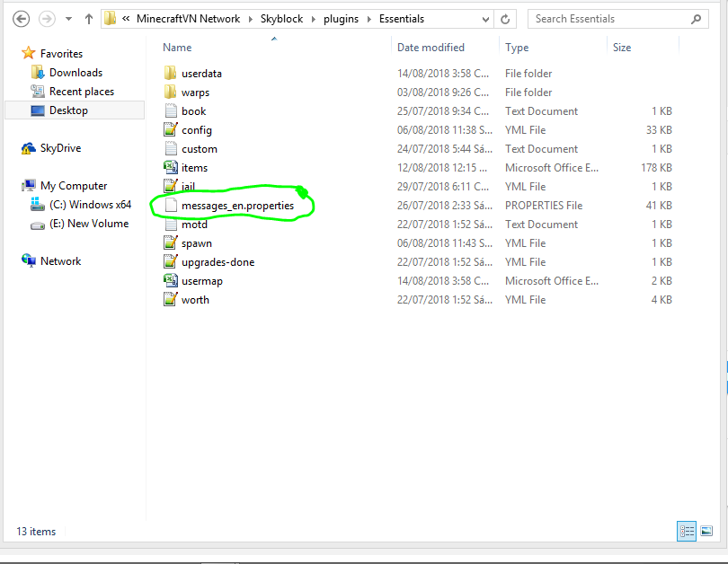Refresh the Essentials folder view
This screenshot has width=728, height=564.
pyautogui.click(x=505, y=19)
